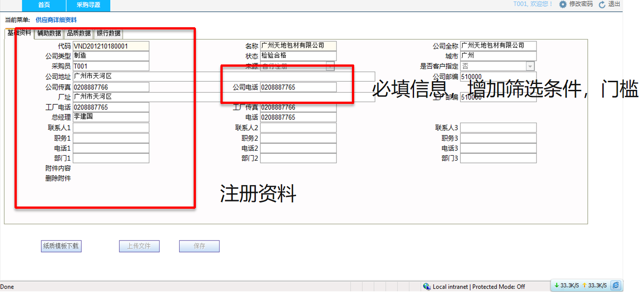Click the 供应商详细资料 link

click(x=57, y=20)
